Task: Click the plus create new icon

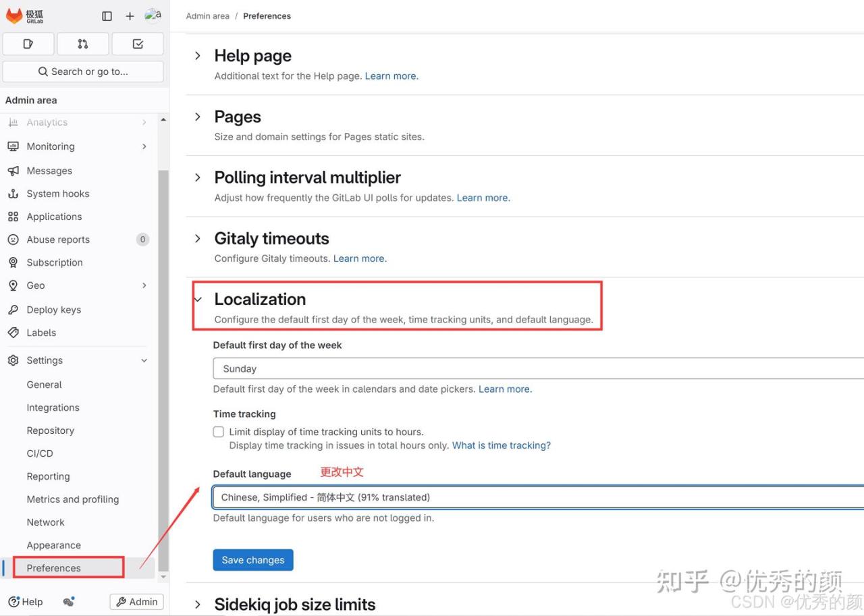Action: pyautogui.click(x=130, y=16)
